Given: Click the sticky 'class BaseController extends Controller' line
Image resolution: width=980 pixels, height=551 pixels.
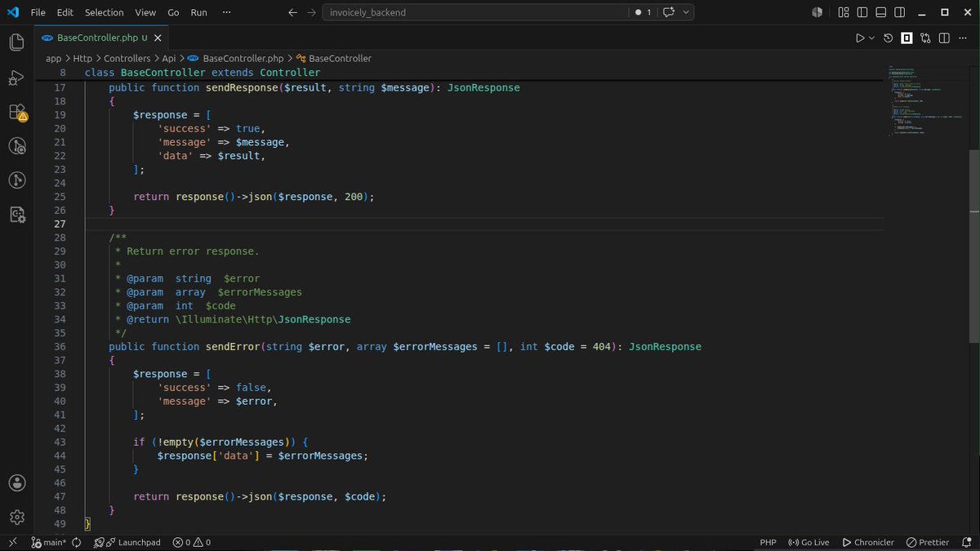Looking at the screenshot, I should (203, 73).
